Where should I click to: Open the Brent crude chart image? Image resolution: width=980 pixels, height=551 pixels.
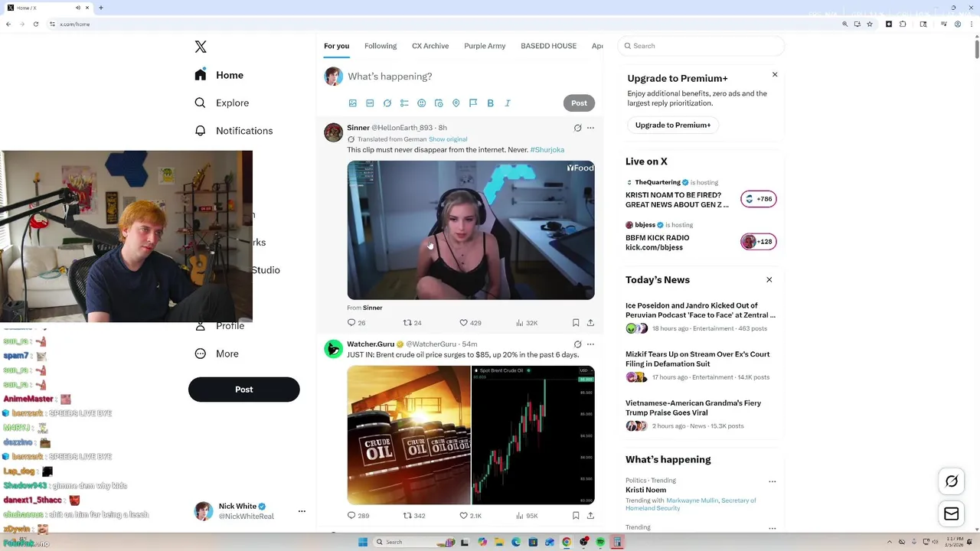[x=534, y=435]
